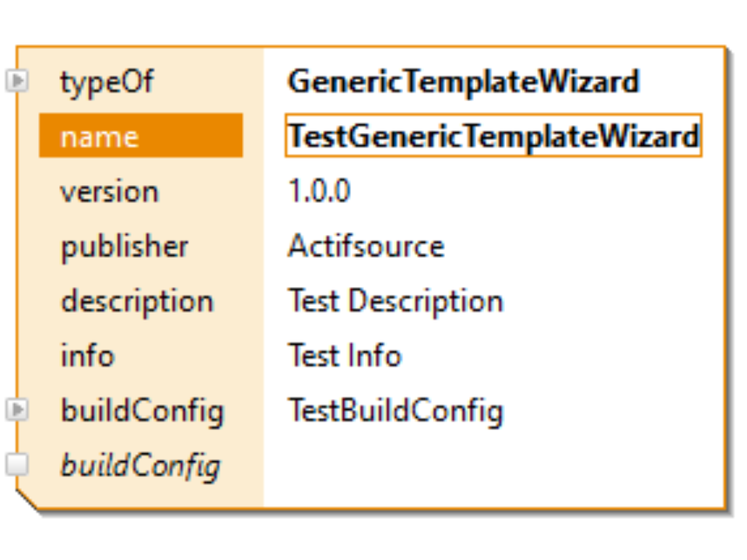Select the info property label
The height and width of the screenshot is (560, 747).
(87, 355)
